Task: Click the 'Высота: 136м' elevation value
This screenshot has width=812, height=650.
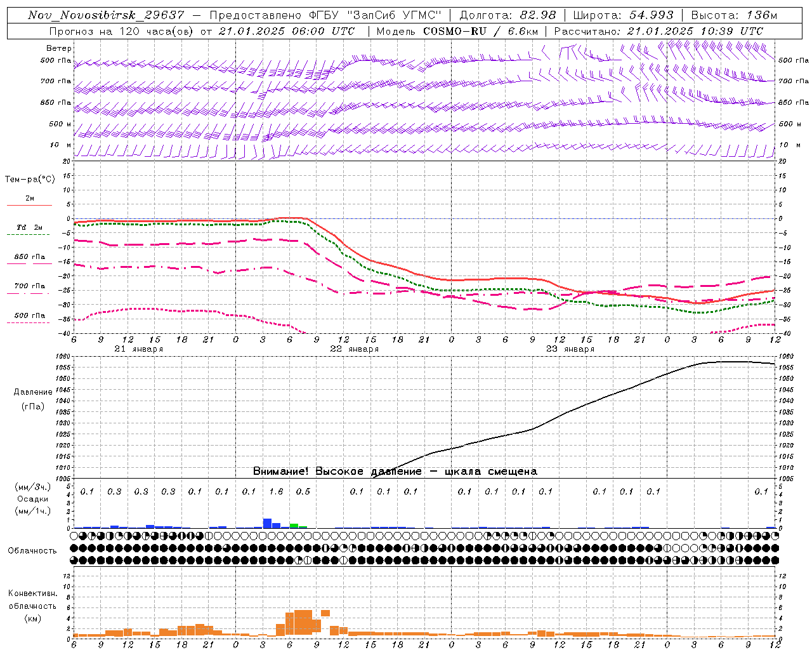Action: click(x=734, y=15)
